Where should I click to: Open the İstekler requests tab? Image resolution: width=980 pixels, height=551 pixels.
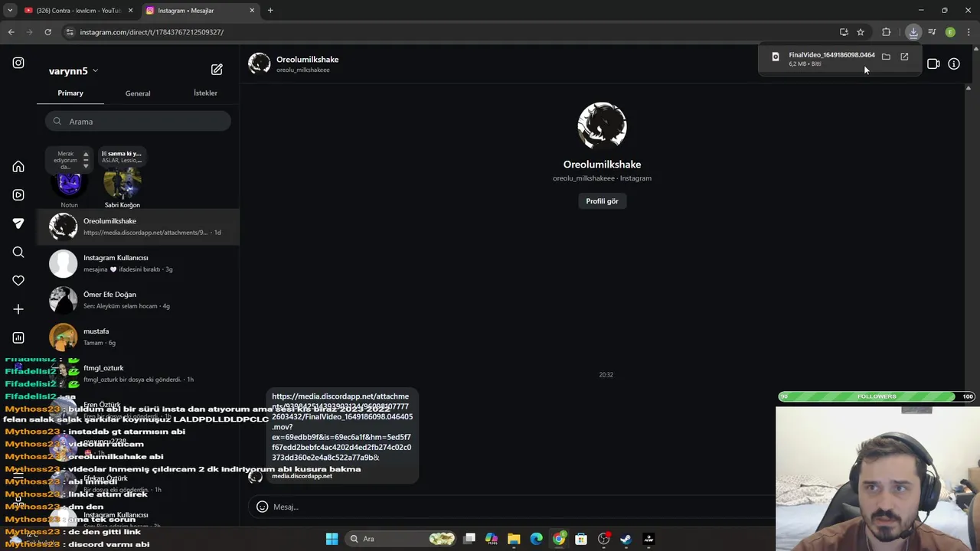point(205,93)
